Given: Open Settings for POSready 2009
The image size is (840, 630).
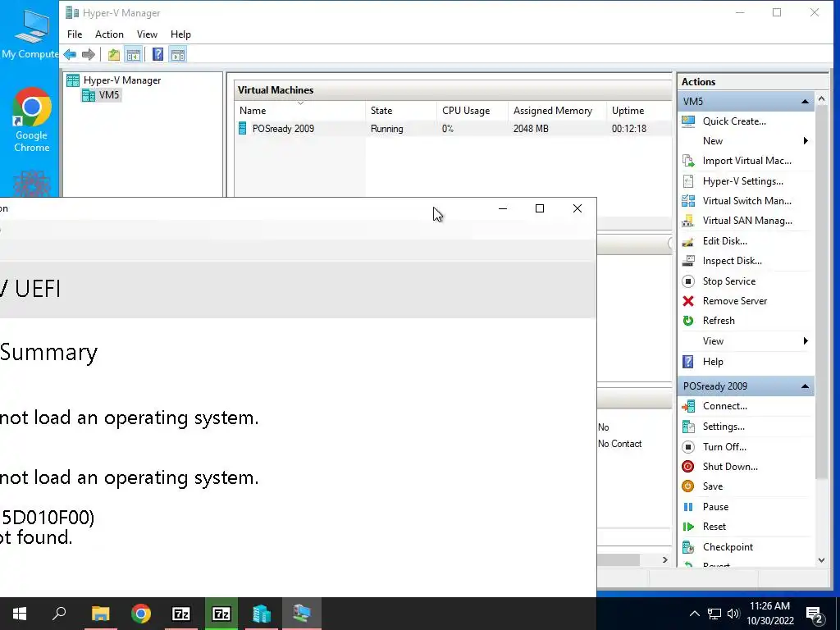Looking at the screenshot, I should point(724,427).
